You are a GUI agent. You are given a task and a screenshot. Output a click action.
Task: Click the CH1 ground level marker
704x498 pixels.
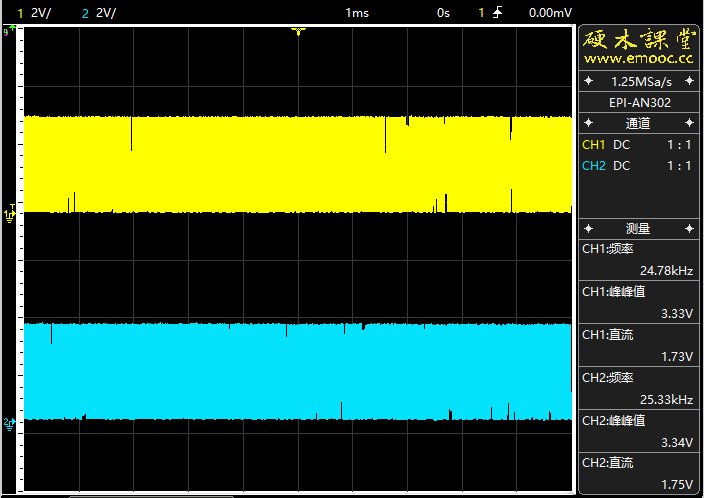10,213
